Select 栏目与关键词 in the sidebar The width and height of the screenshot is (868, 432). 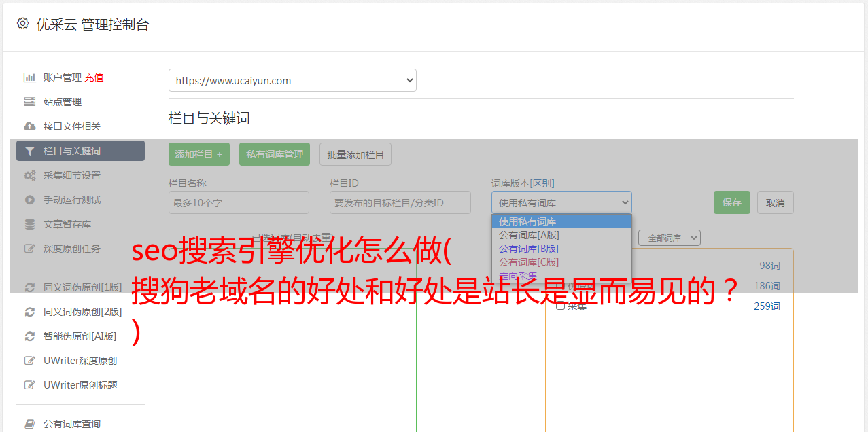coord(80,151)
